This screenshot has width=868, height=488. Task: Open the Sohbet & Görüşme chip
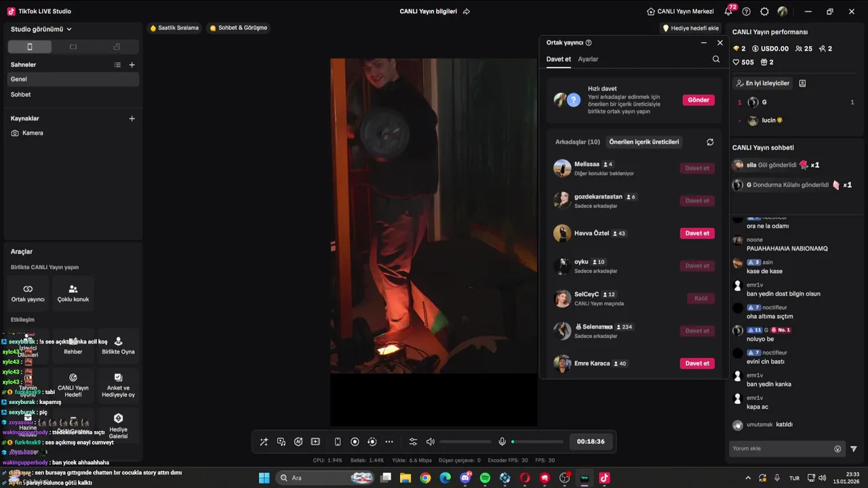239,28
